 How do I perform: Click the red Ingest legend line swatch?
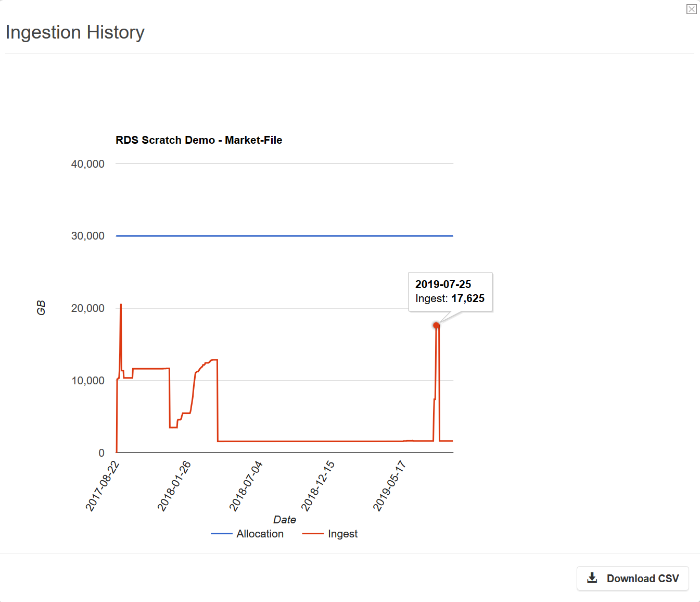coord(313,534)
